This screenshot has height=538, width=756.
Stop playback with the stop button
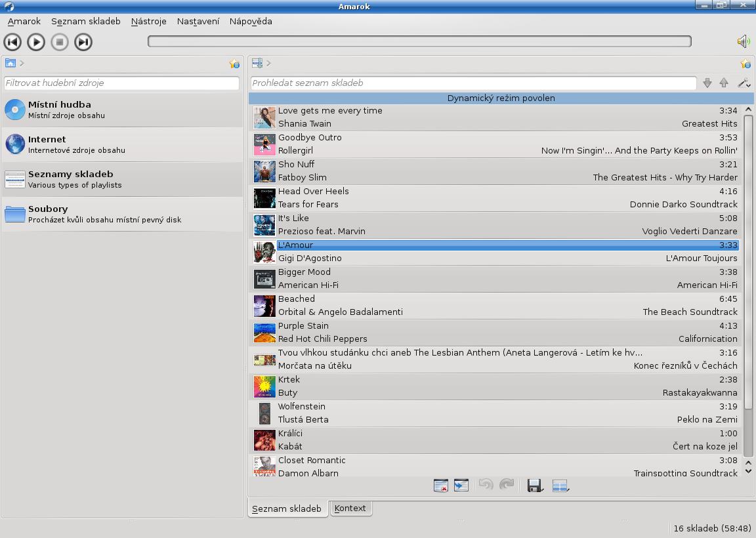point(60,42)
